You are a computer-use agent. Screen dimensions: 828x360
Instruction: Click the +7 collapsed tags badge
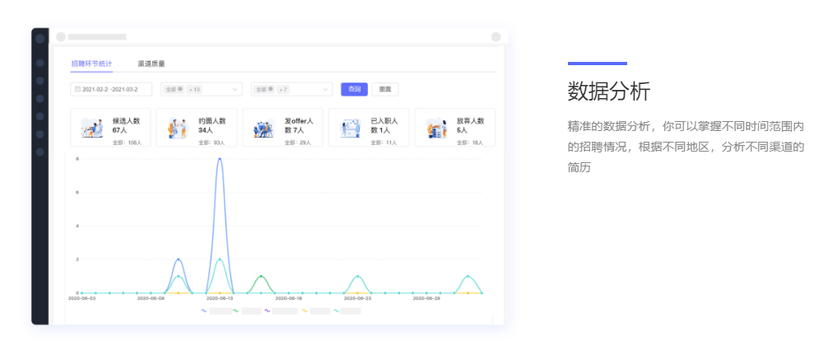click(x=284, y=89)
